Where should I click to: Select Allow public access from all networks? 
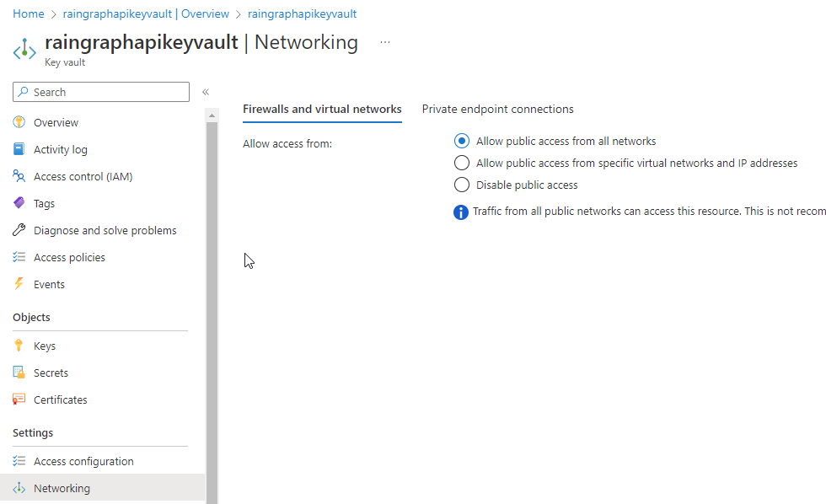tap(462, 141)
